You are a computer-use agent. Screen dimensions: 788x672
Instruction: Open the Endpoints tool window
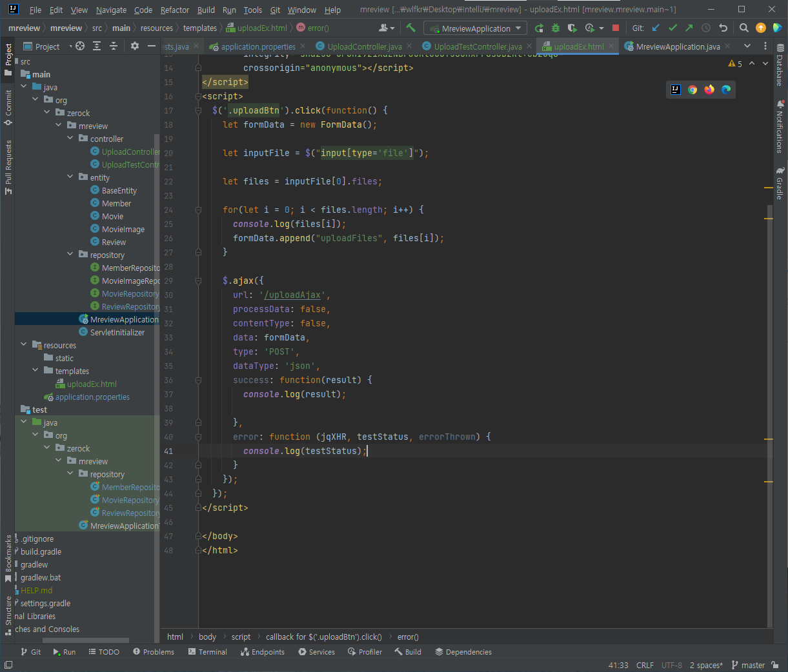263,652
